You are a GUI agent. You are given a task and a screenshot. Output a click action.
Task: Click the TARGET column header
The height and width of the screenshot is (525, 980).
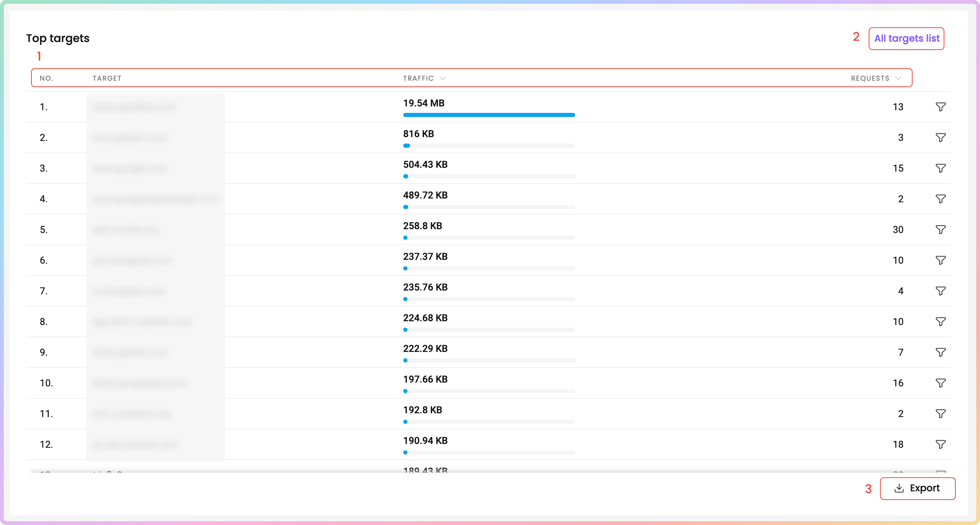[107, 78]
